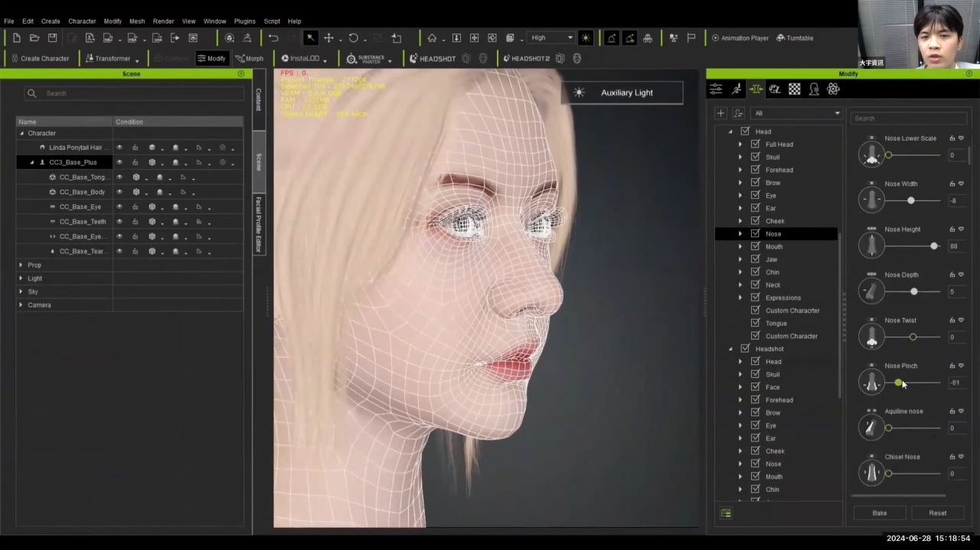This screenshot has width=980, height=550.
Task: Click the checkerboard Texture tab icon
Action: coord(795,89)
